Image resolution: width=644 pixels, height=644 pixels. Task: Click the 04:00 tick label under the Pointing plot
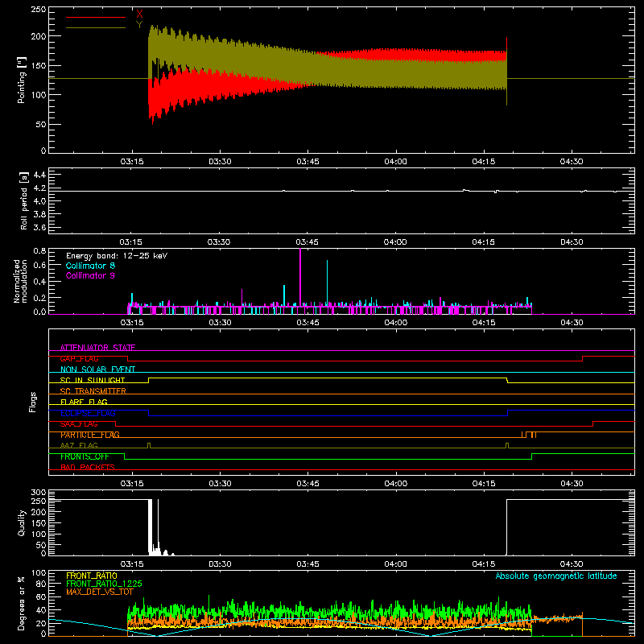[395, 162]
